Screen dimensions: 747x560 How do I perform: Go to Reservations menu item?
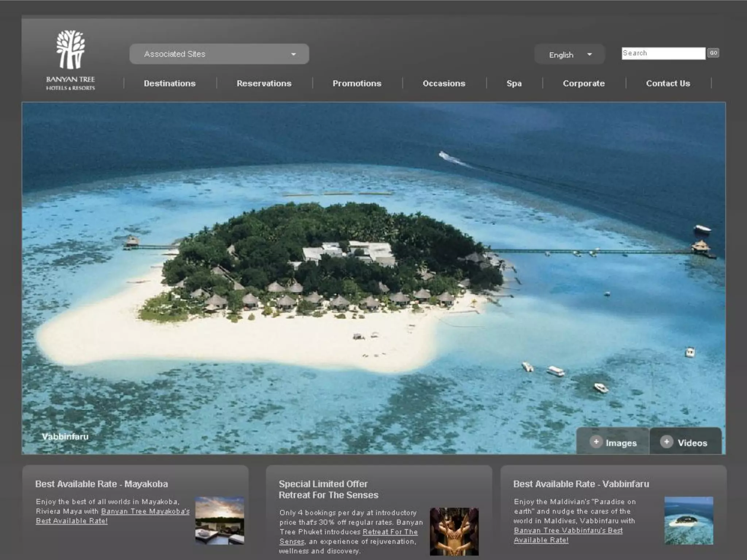tap(264, 83)
